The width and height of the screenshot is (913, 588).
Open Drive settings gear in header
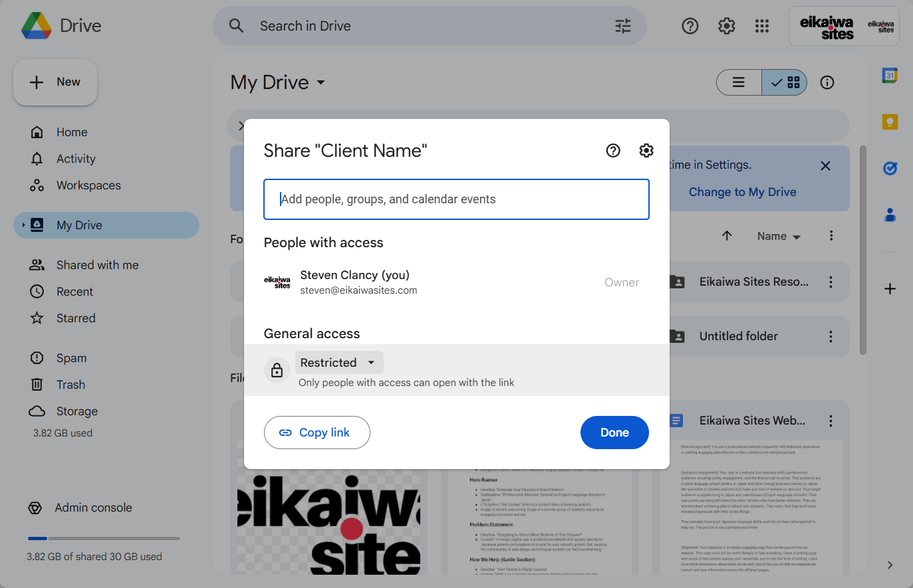727,26
